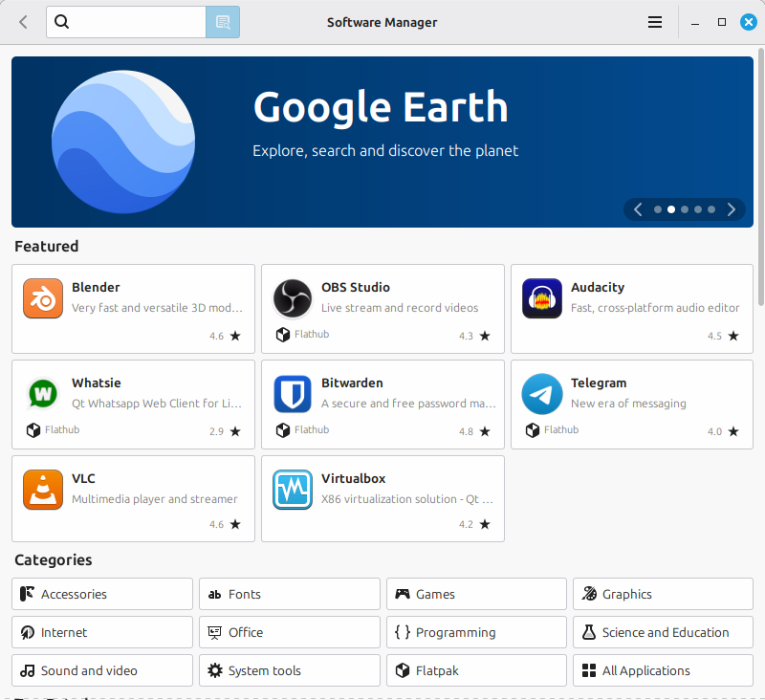Select the VLC traffic cone icon
The height and width of the screenshot is (700, 765).
[x=42, y=490]
